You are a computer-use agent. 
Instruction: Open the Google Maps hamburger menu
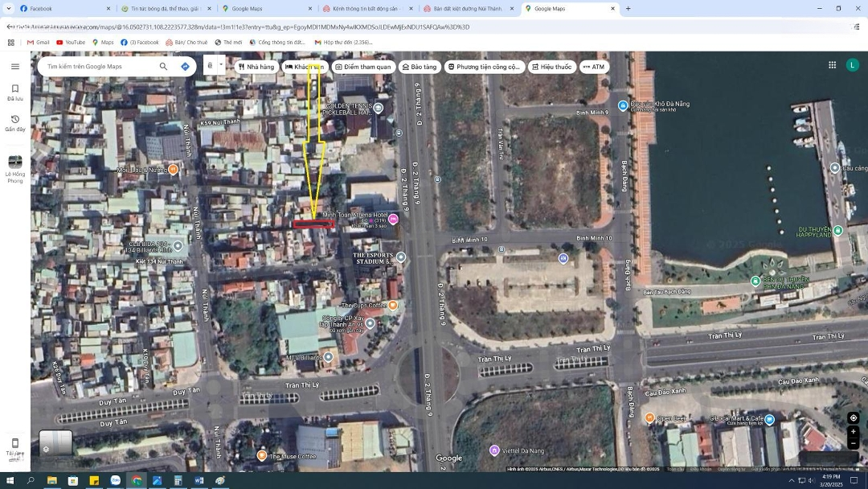[14, 67]
